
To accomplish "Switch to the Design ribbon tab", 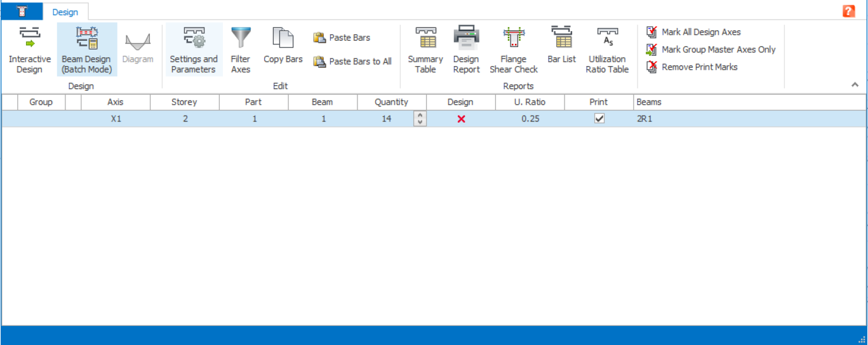I will pos(65,11).
